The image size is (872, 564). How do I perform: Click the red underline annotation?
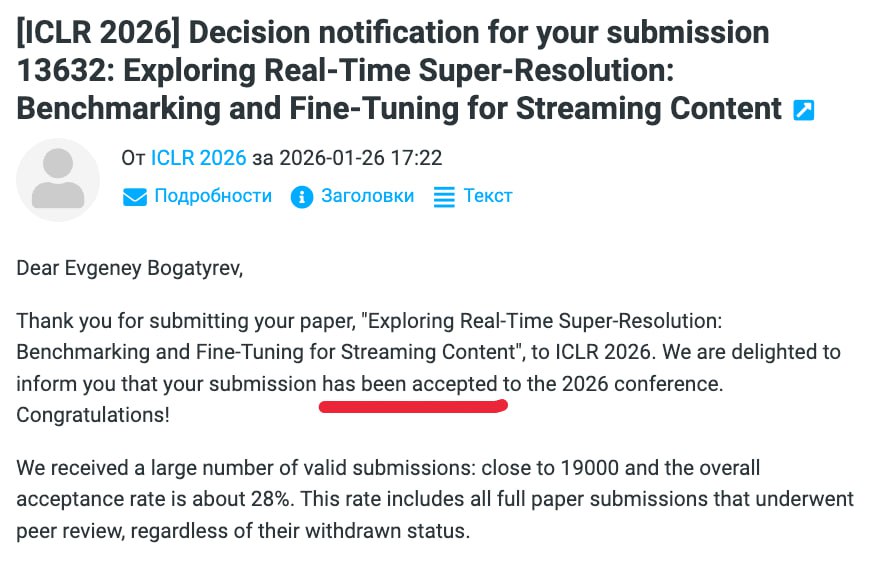click(x=413, y=406)
